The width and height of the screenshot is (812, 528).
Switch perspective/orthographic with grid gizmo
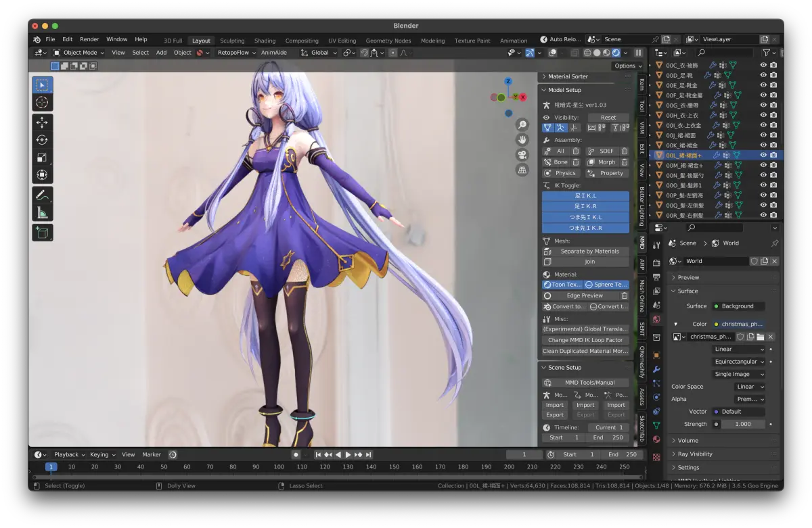pyautogui.click(x=522, y=170)
